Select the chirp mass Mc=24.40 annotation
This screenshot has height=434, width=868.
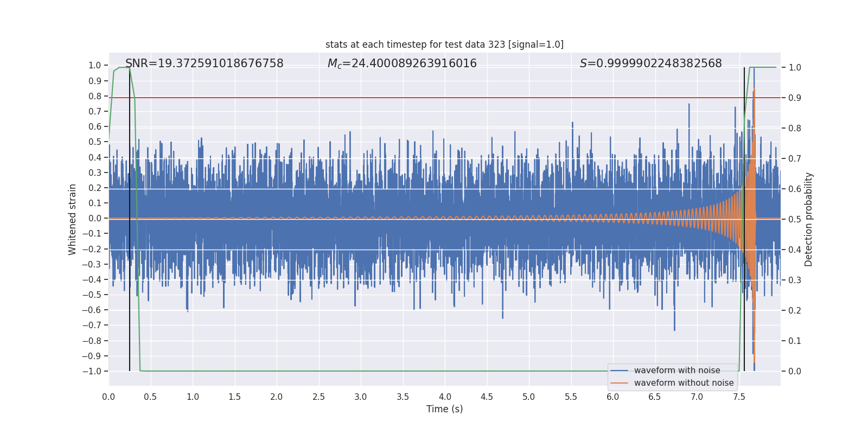coord(402,63)
